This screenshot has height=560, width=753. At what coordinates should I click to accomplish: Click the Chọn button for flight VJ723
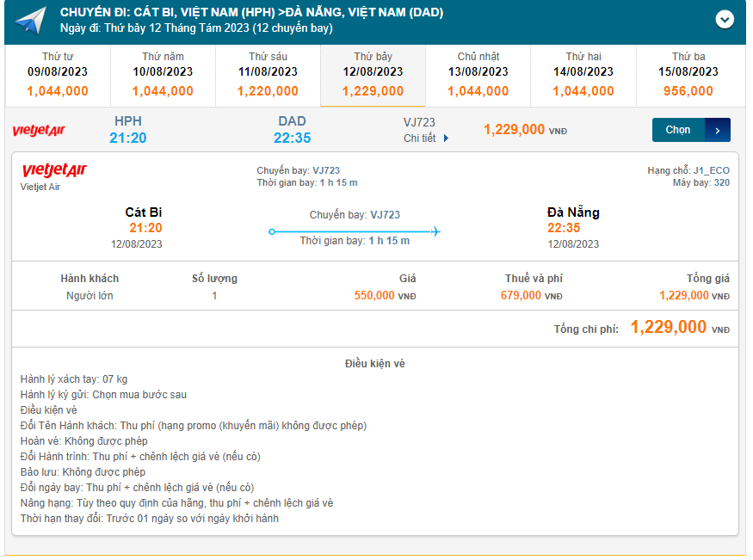678,130
